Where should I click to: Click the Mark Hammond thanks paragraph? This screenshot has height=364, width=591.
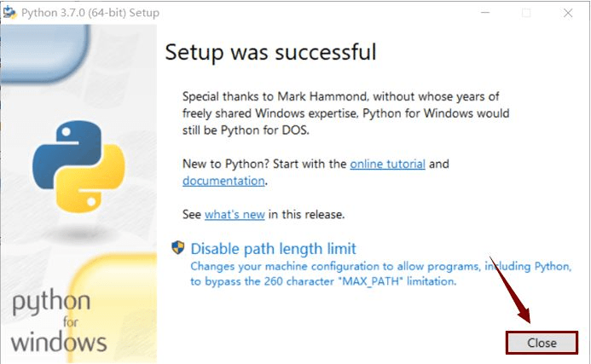click(x=345, y=113)
